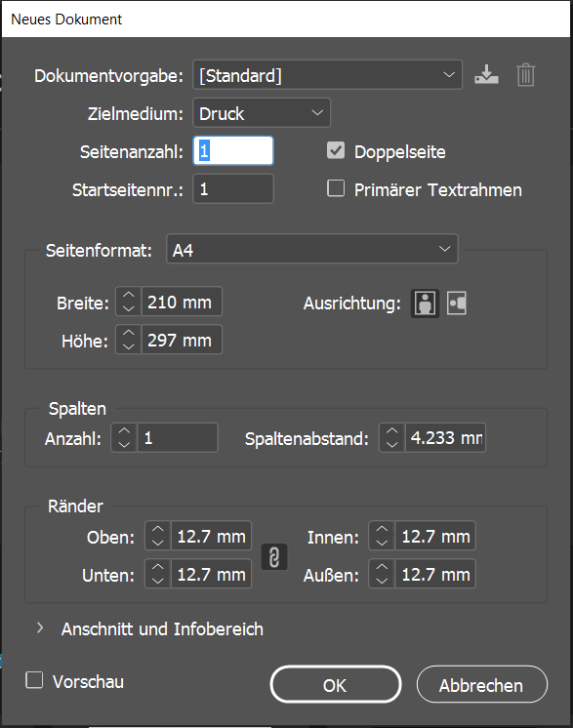Open the Zielmedium dropdown
This screenshot has height=728, width=573.
click(262, 113)
